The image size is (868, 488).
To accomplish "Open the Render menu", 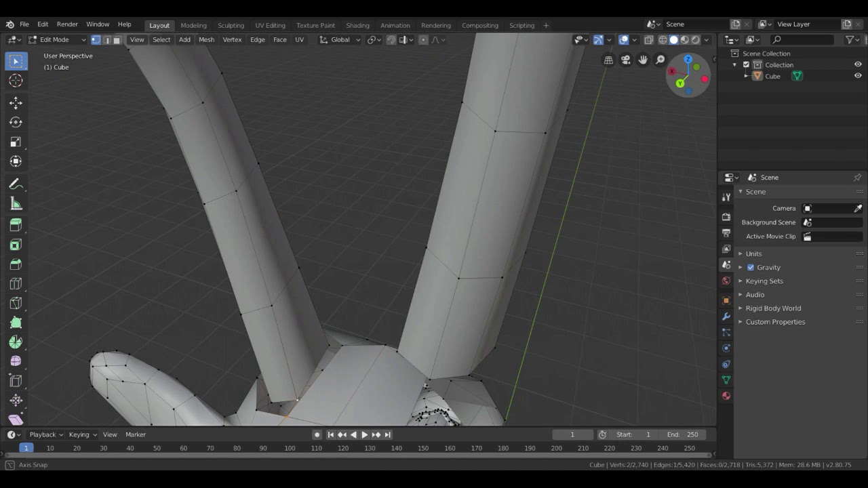I will tap(67, 24).
